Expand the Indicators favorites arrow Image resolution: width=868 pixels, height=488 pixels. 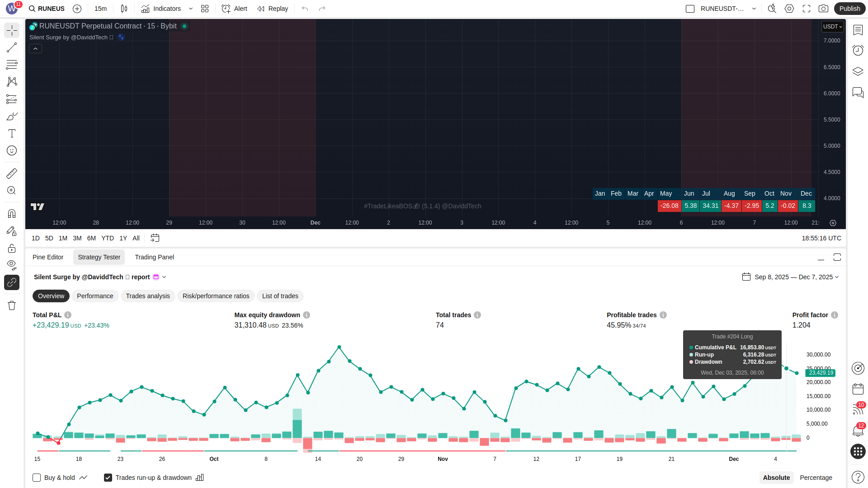point(191,9)
